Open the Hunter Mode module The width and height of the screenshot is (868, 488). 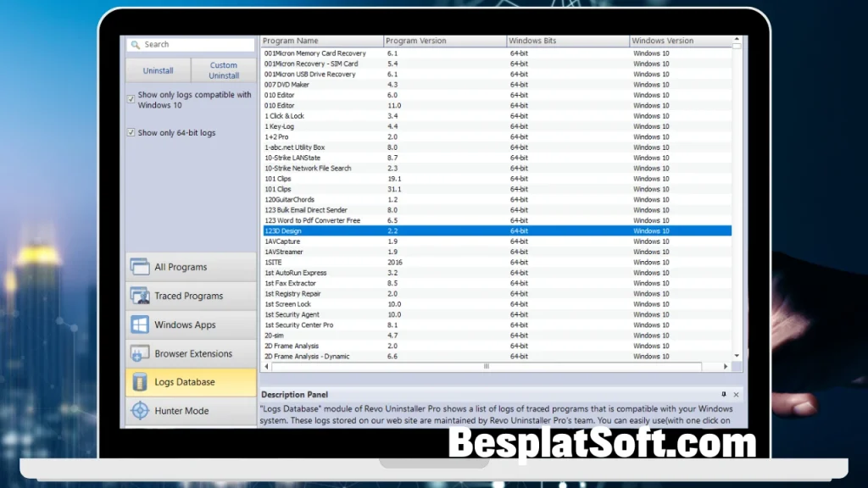pos(182,412)
